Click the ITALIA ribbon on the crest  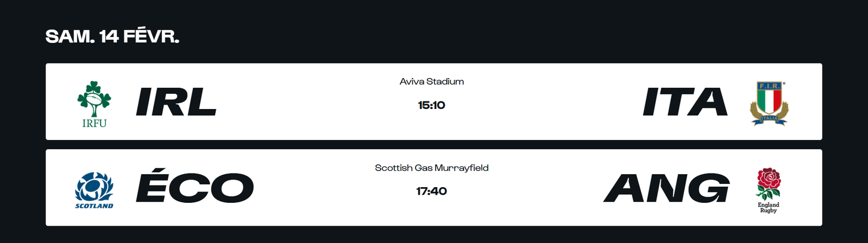pos(769,118)
